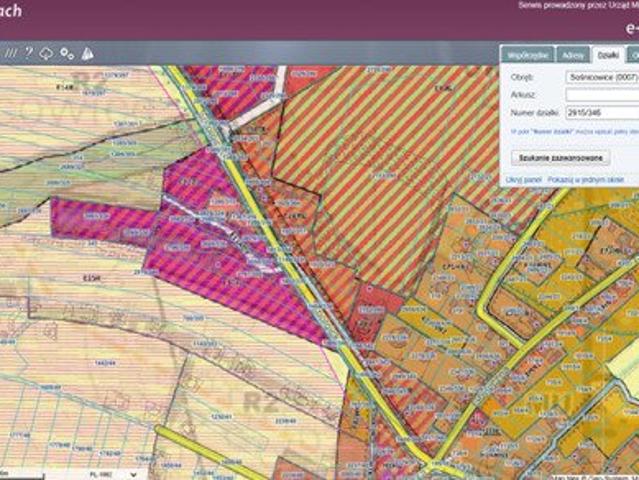Click the cloud-shaped toolbar icon
This screenshot has height=480, width=639.
click(x=47, y=53)
